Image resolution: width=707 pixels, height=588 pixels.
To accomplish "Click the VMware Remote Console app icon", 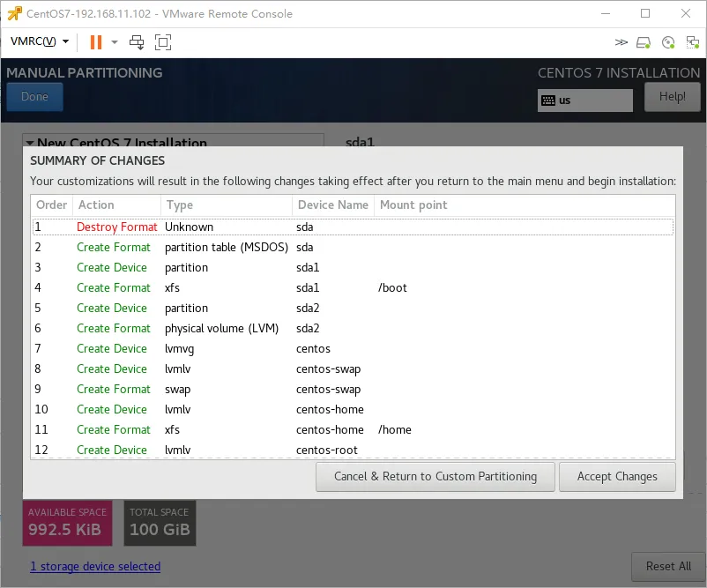I will [14, 13].
